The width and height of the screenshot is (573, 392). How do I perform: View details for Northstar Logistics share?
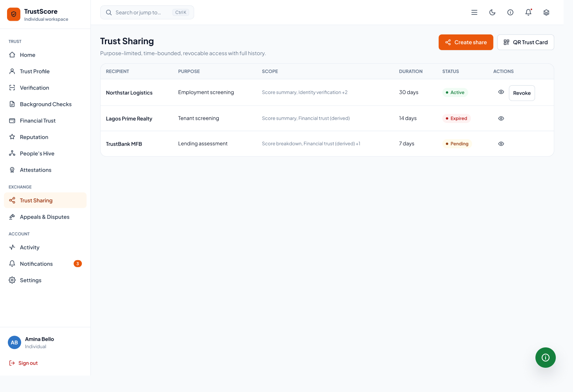click(x=501, y=92)
